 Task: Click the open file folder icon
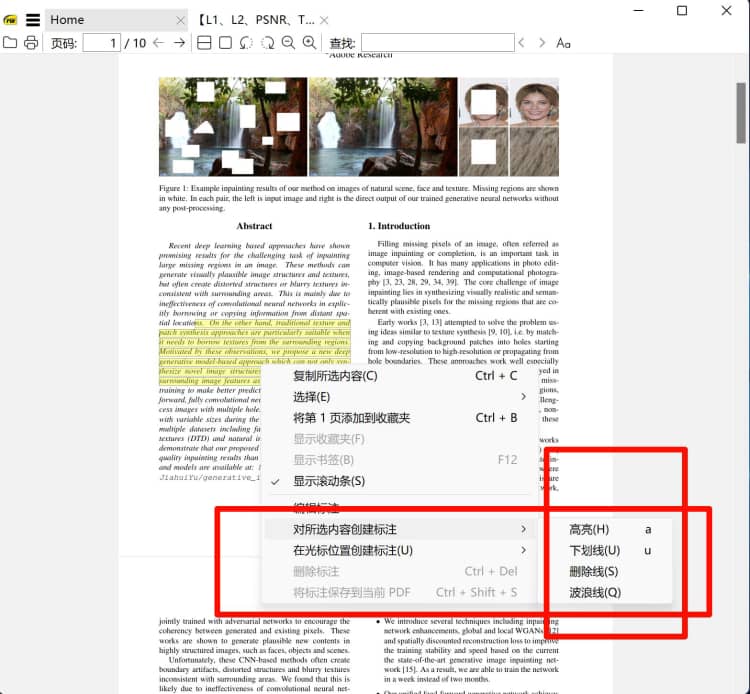10,43
